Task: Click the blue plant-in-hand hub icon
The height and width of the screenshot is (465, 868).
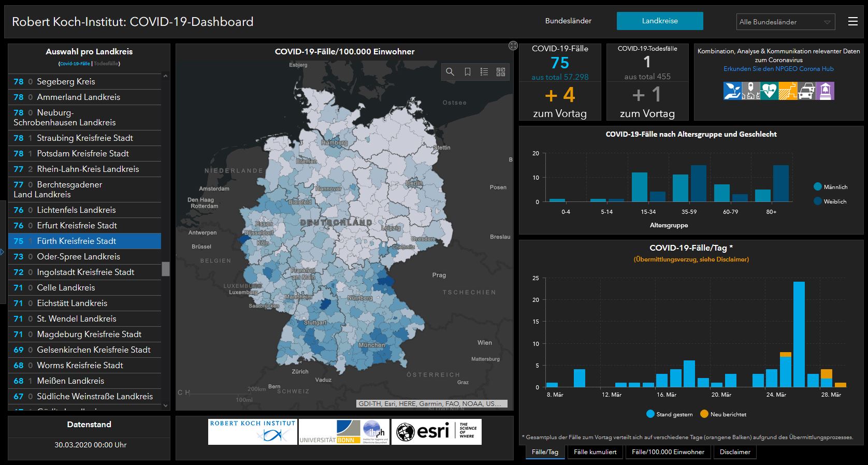Action: pos(732,91)
